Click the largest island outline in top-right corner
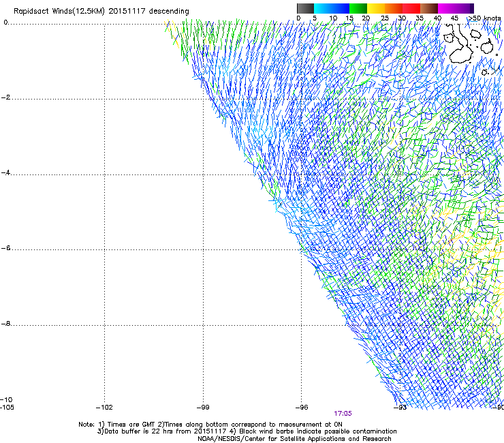Screen dimensions: 504x443 click(460, 45)
